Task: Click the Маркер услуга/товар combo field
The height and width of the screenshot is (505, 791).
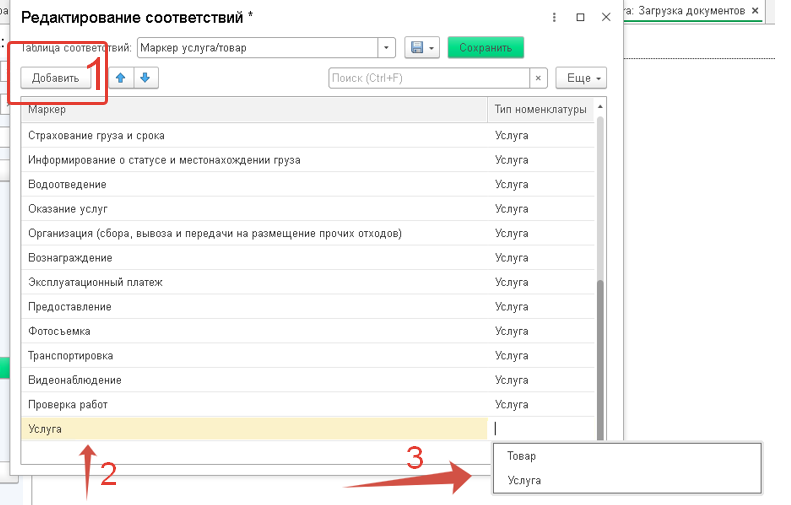Action: (x=258, y=48)
